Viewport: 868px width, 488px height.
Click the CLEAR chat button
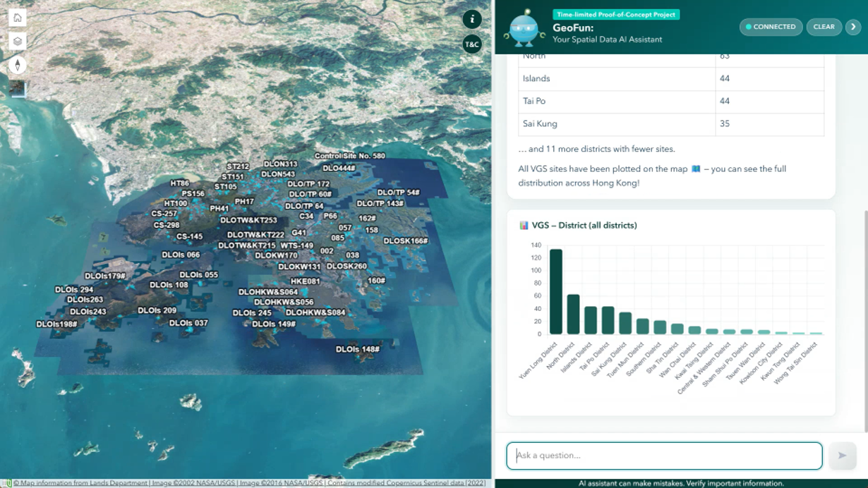(x=824, y=27)
